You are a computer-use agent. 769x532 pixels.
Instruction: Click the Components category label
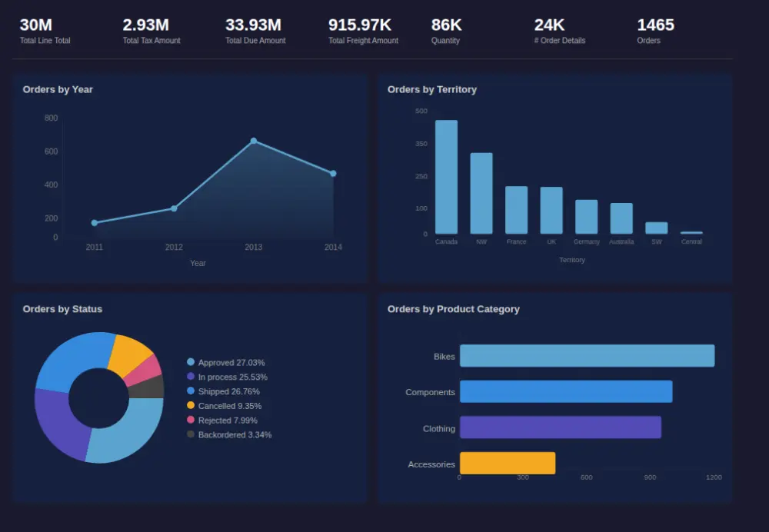(x=430, y=392)
